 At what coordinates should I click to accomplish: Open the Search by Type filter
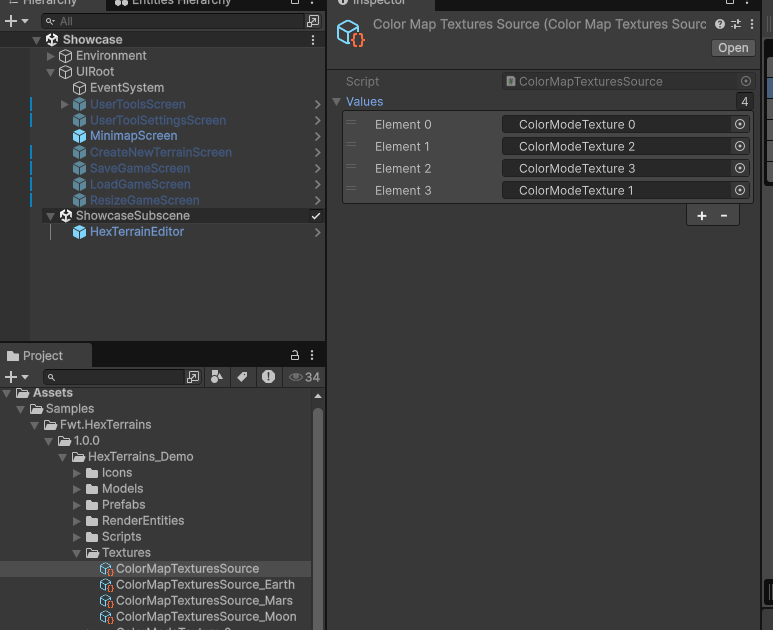pos(216,377)
